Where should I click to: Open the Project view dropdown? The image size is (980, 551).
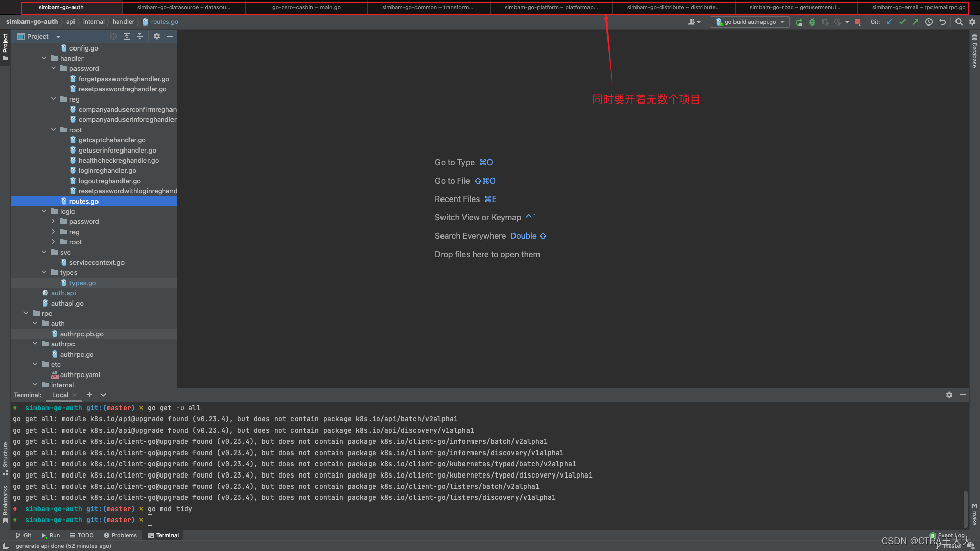pos(58,37)
